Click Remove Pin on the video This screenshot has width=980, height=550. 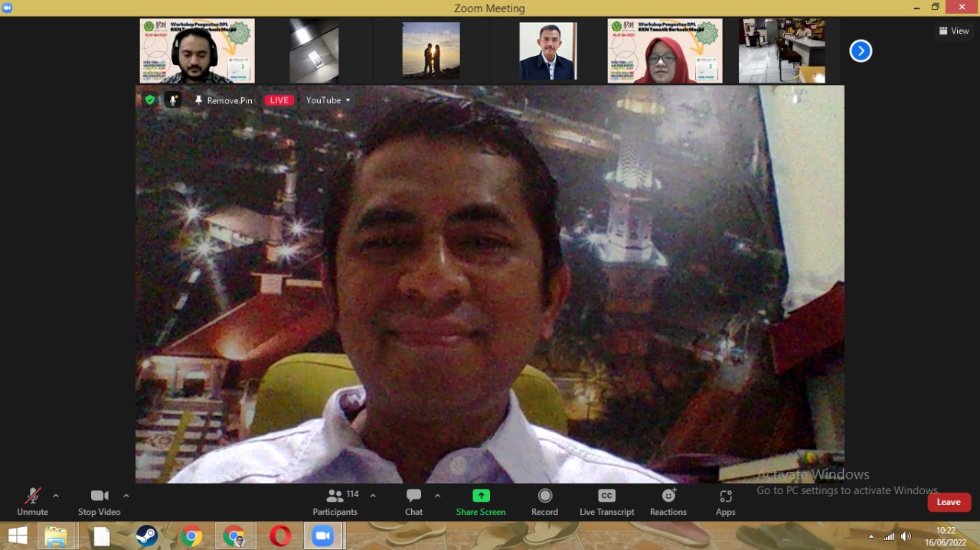click(223, 100)
